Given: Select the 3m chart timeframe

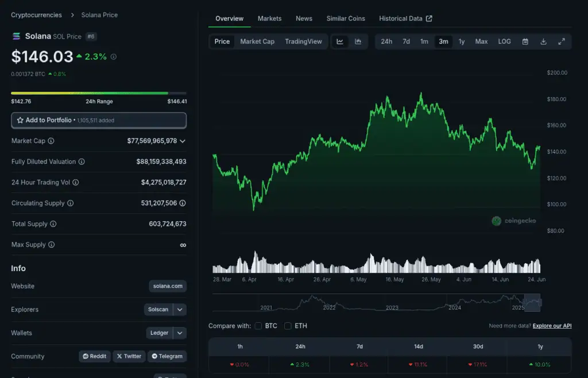Looking at the screenshot, I should 444,41.
